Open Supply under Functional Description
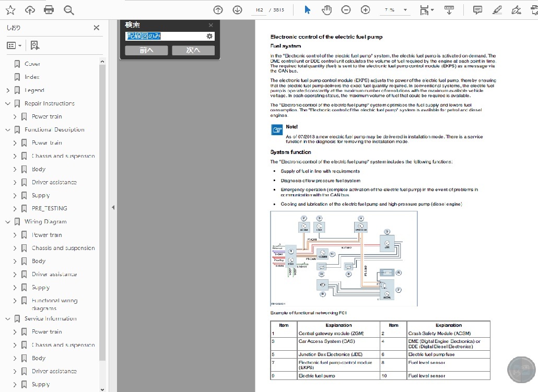 coord(41,195)
